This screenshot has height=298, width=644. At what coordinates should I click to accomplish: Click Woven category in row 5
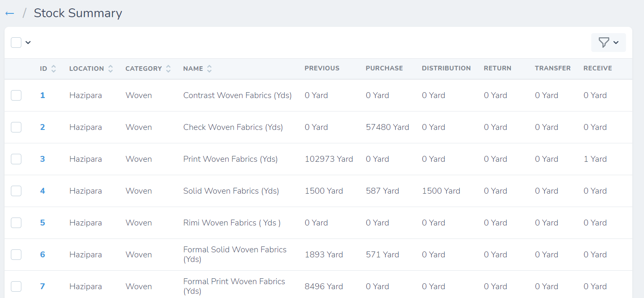tap(139, 223)
